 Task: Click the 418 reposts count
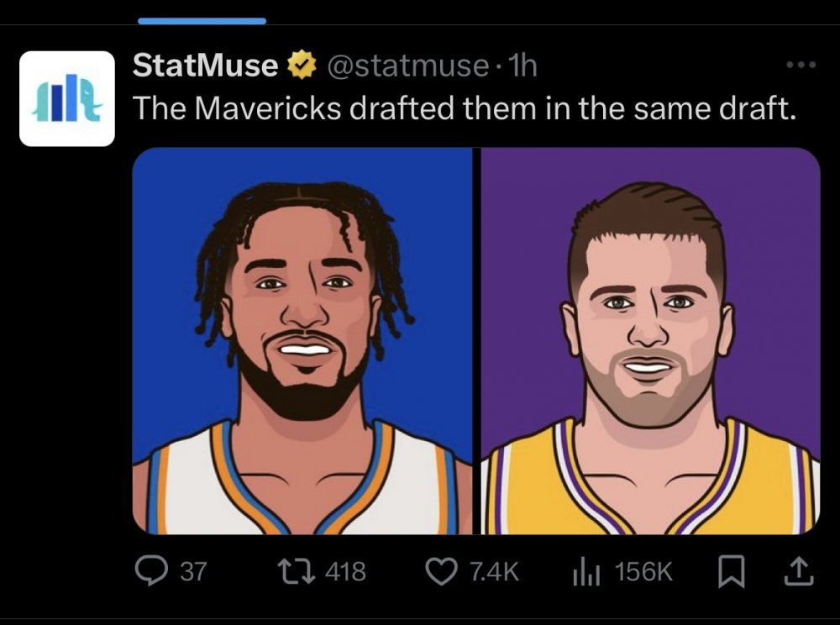coord(344,572)
